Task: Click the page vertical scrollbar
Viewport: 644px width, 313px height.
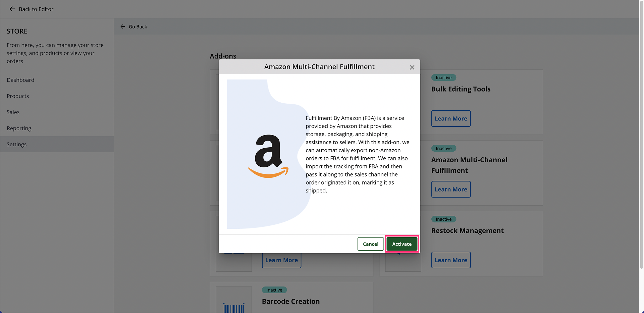Action: click(x=641, y=134)
